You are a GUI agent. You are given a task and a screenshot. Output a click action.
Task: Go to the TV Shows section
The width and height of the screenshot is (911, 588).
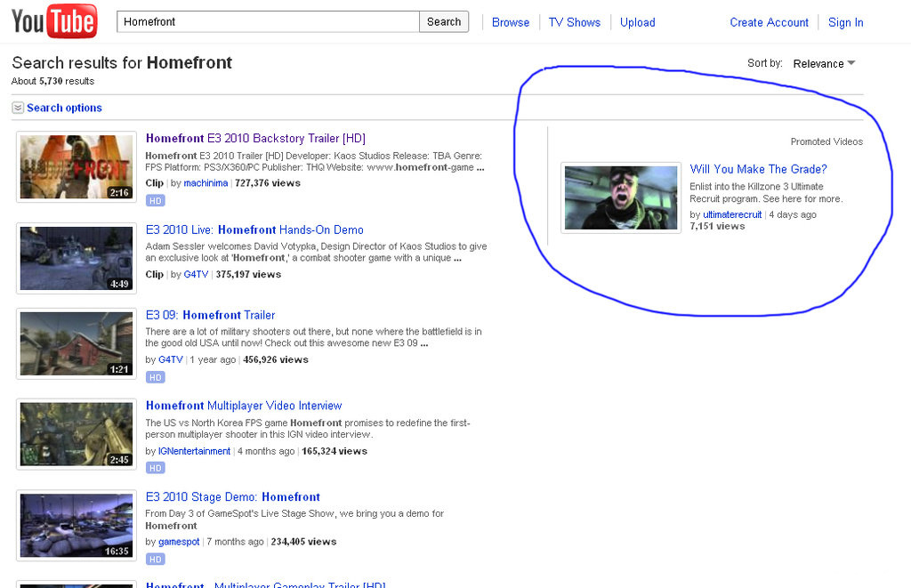[574, 22]
